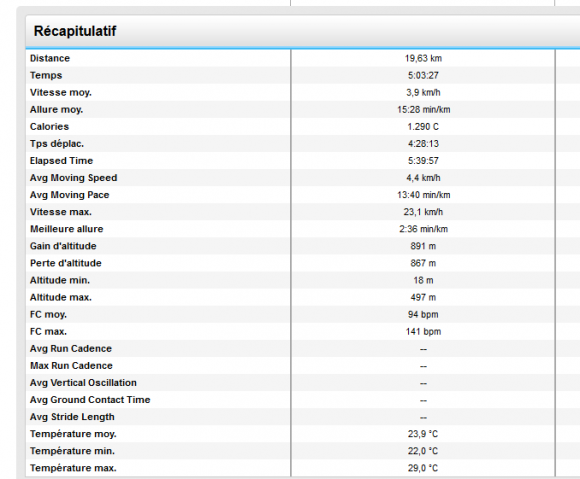Viewport: 580px width, 479px height.
Task: Select the FC max. label
Action: tap(48, 331)
